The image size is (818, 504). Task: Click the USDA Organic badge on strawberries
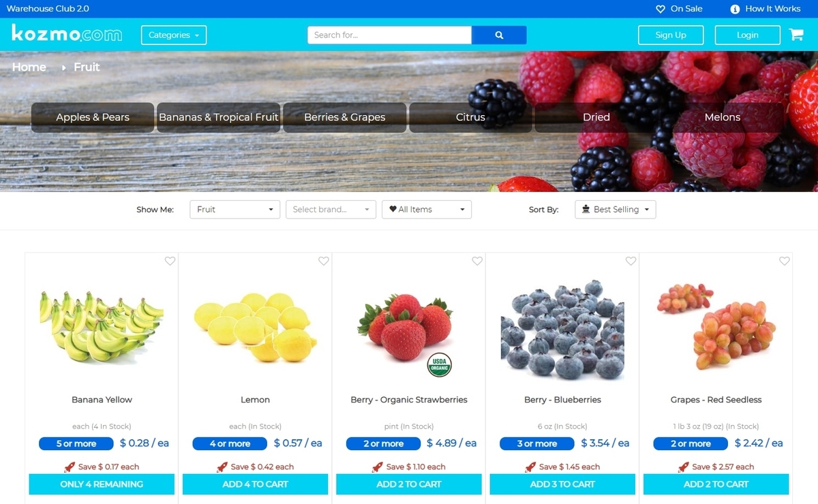(440, 365)
